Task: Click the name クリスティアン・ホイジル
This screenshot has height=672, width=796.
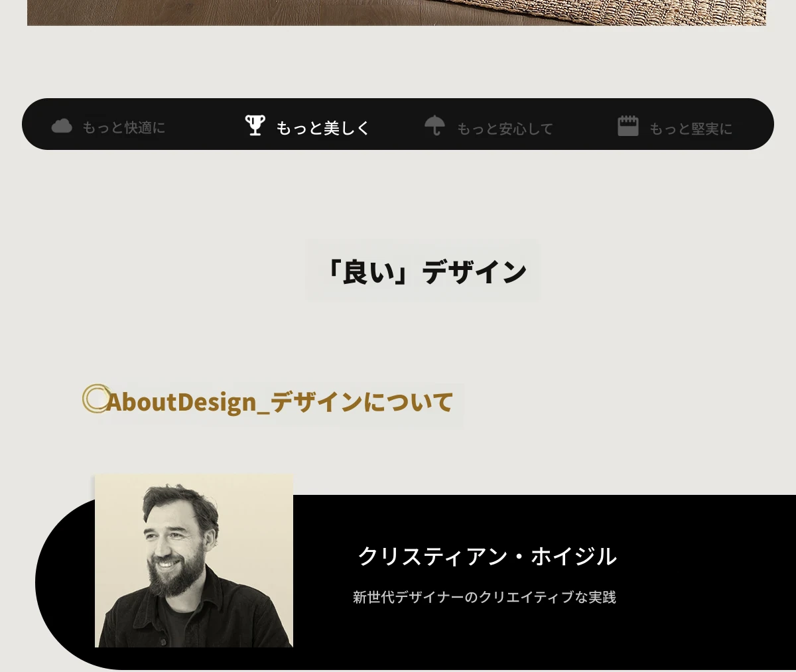Action: point(488,556)
